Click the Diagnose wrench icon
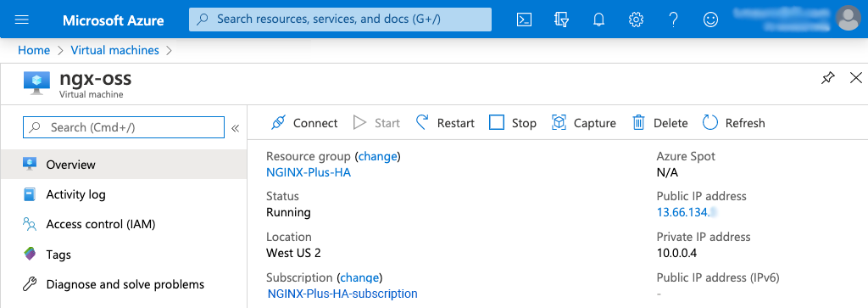 (30, 284)
